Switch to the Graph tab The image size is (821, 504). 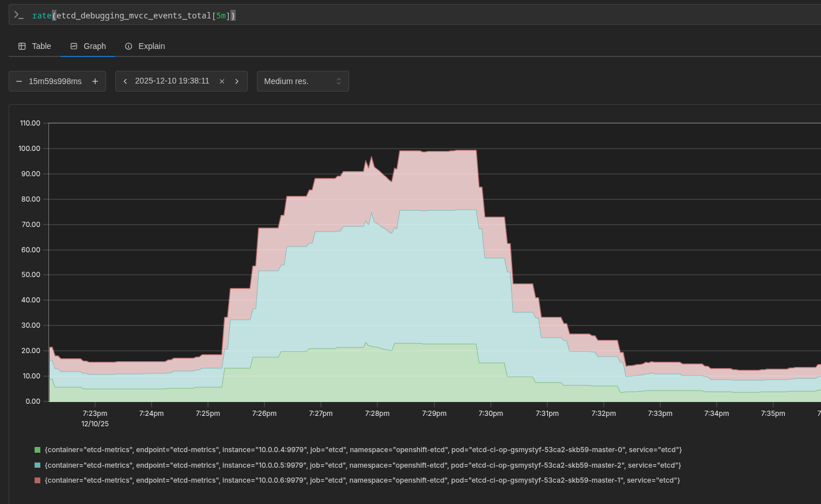click(88, 46)
